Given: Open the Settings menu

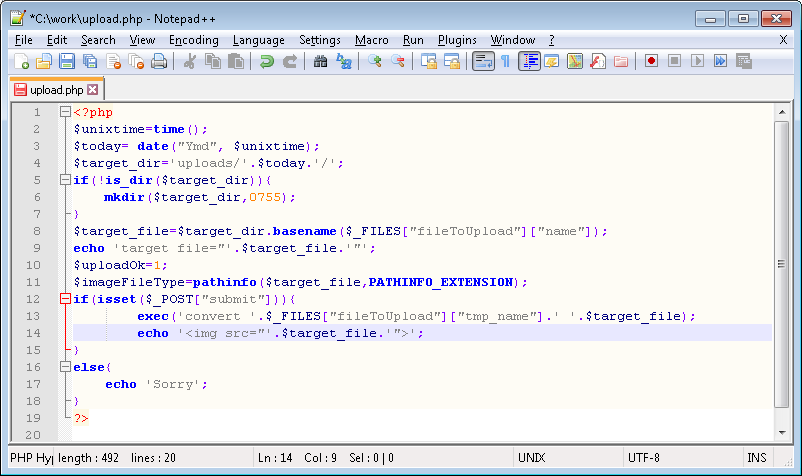Looking at the screenshot, I should [x=320, y=40].
